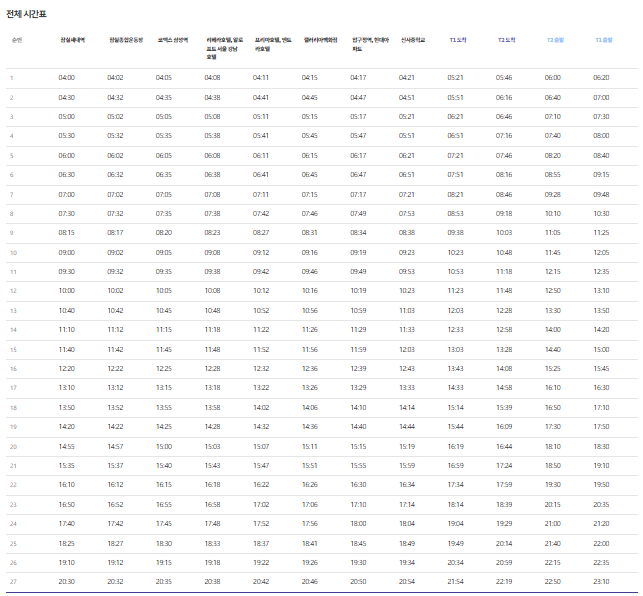Click the 신사중학교 column header
The width and height of the screenshot is (643, 596).
pos(413,40)
